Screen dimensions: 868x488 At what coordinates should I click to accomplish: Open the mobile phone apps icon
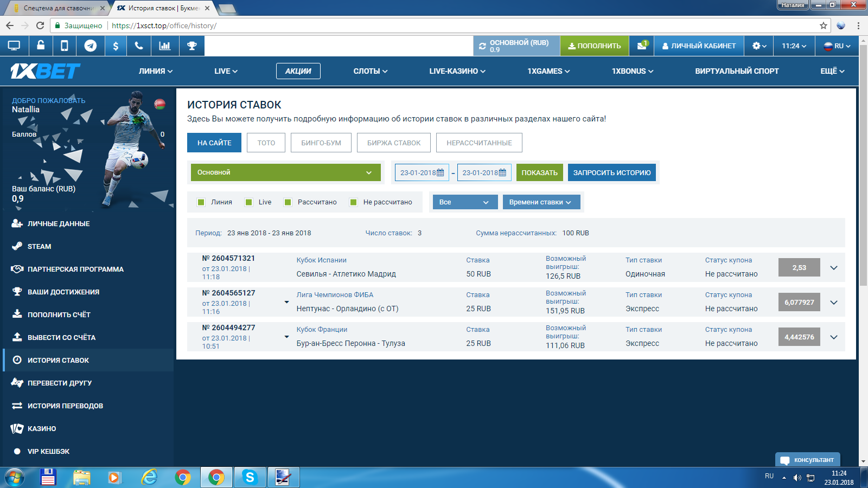64,46
